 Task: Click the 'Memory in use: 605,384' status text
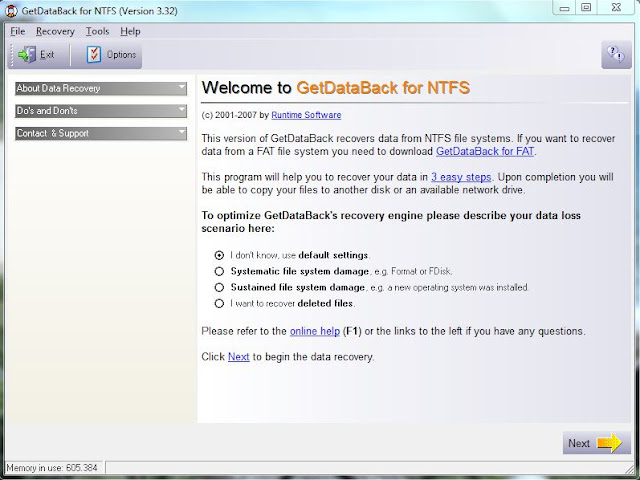[x=52, y=467]
